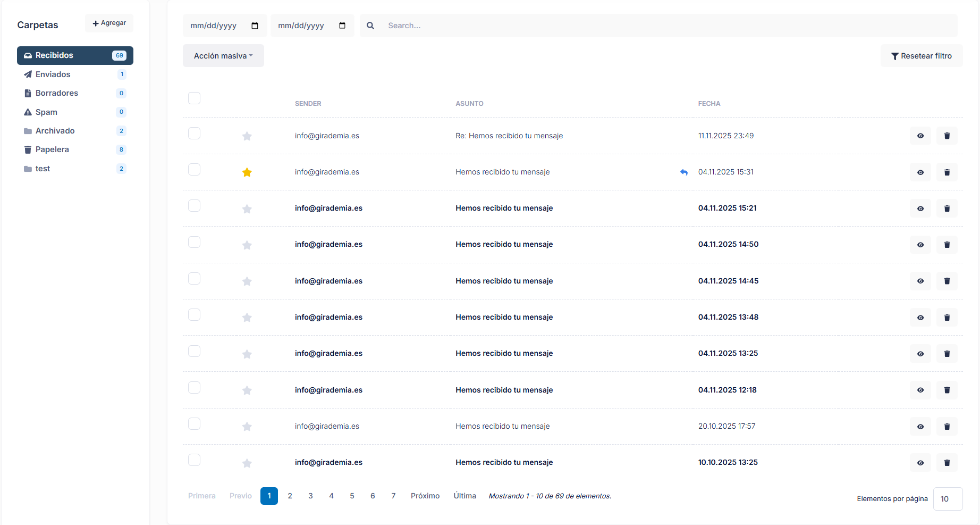The image size is (980, 525).
Task: Delete the email from 11.11.2025 23:49
Action: [947, 136]
